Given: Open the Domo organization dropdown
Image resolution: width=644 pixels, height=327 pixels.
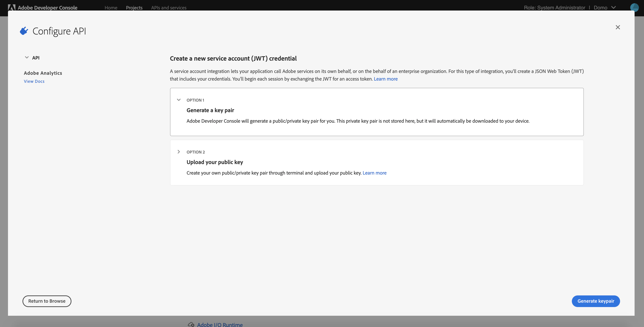Looking at the screenshot, I should [x=605, y=7].
